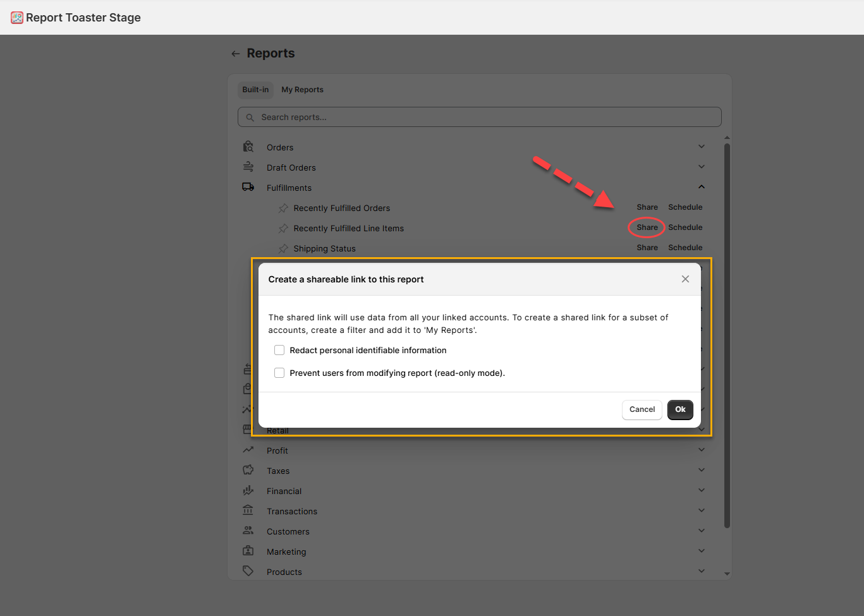
Task: Switch to the My Reports tab
Action: (x=302, y=90)
